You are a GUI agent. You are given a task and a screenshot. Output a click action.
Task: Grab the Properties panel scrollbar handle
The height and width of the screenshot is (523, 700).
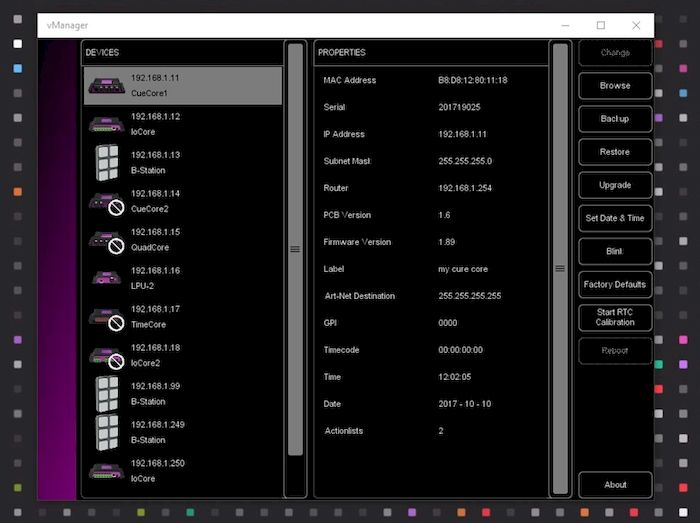click(560, 268)
